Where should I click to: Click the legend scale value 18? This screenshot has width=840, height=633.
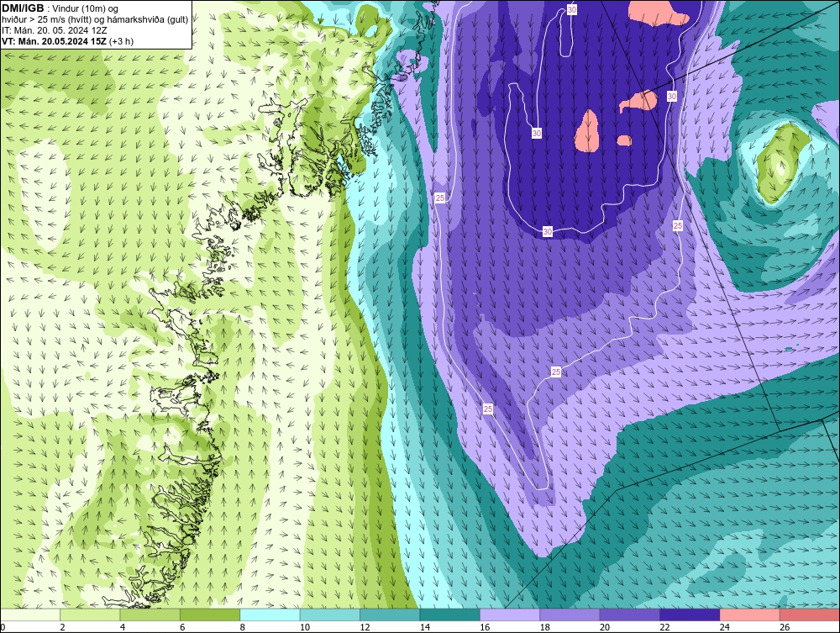[545, 627]
